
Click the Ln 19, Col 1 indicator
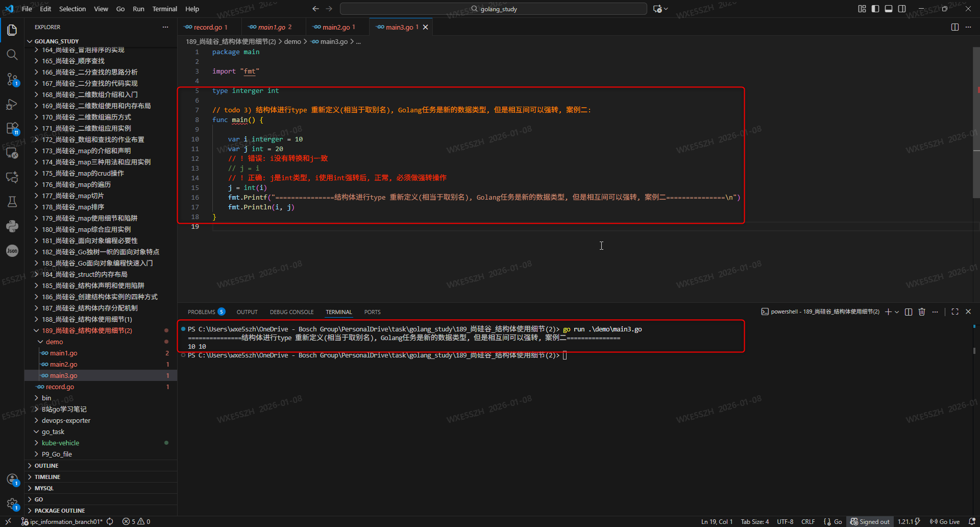tap(717, 521)
